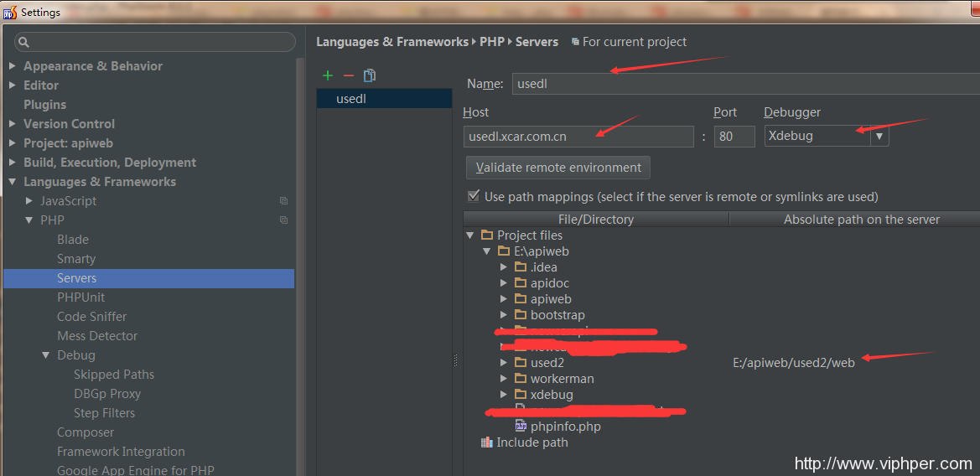Click the workerman folder icon
The width and height of the screenshot is (980, 476).
click(521, 379)
